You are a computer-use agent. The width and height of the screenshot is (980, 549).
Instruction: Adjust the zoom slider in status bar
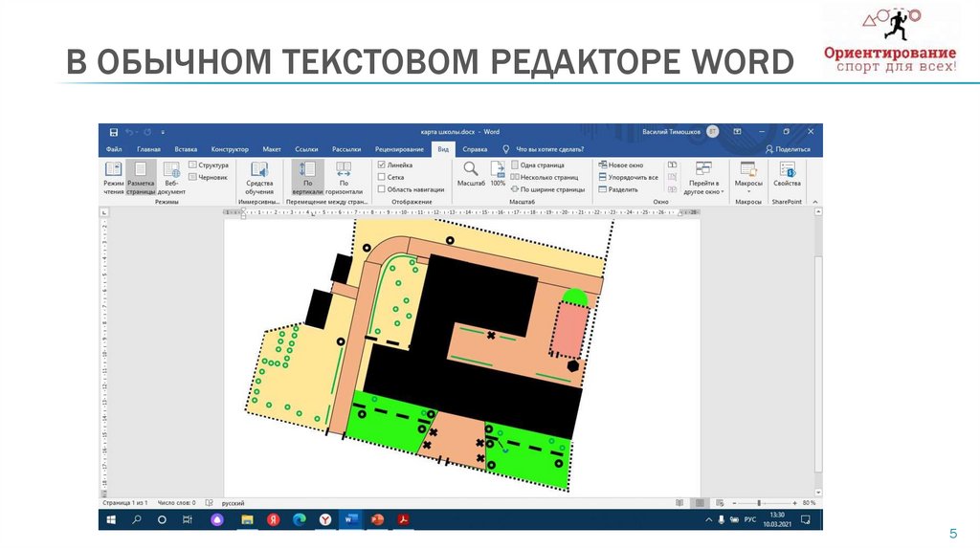(x=759, y=502)
